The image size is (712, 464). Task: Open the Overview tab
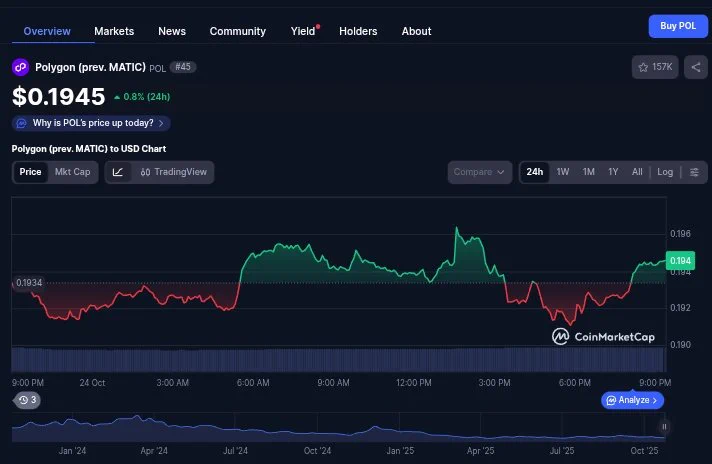[x=47, y=31]
